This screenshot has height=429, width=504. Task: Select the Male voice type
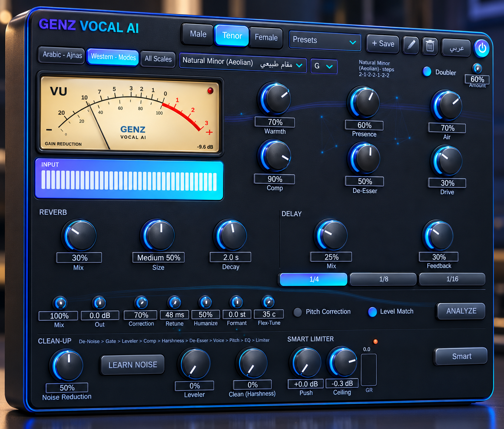[198, 34]
